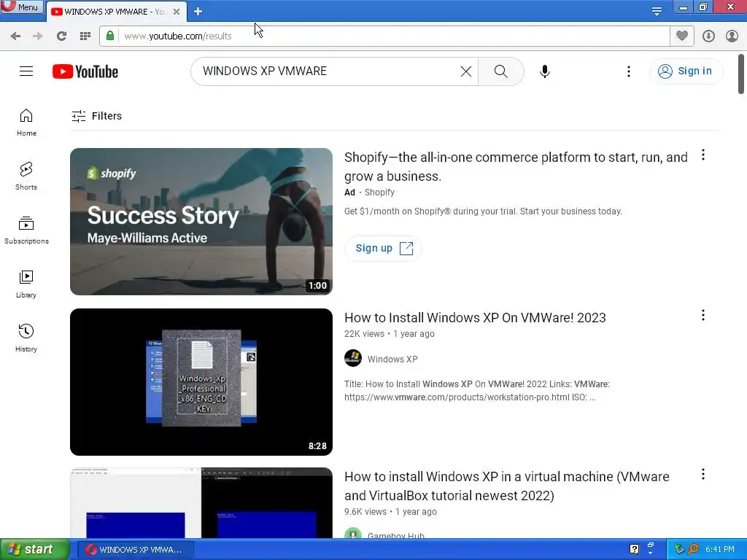
Task: Select the WINDOWS XP VMWA... taskbar button
Action: click(135, 550)
